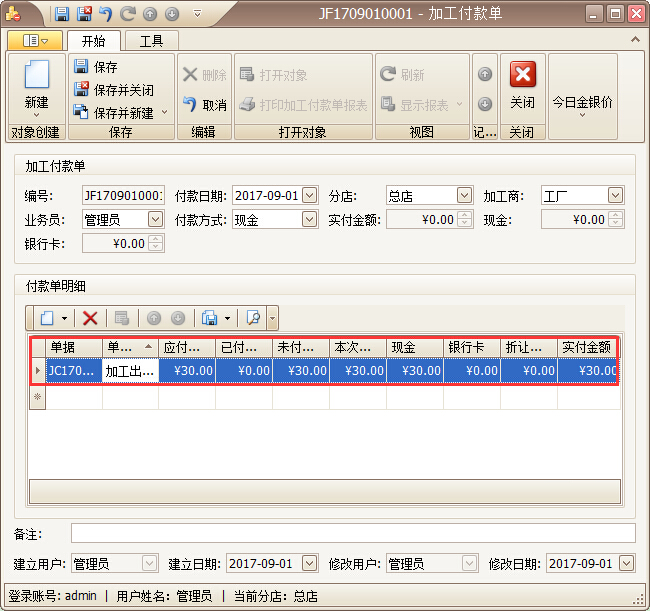Switch to the 工具 tab
Screen dimensions: 650x611
pos(151,41)
